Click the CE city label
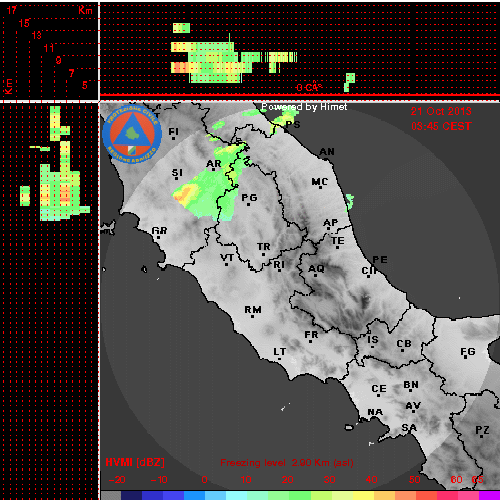 coord(379,389)
